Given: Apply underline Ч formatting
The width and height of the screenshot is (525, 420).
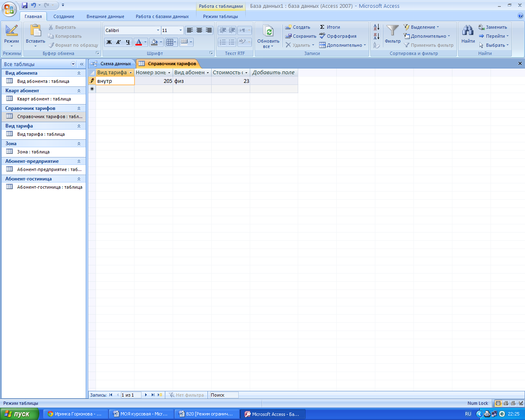Looking at the screenshot, I should [128, 42].
